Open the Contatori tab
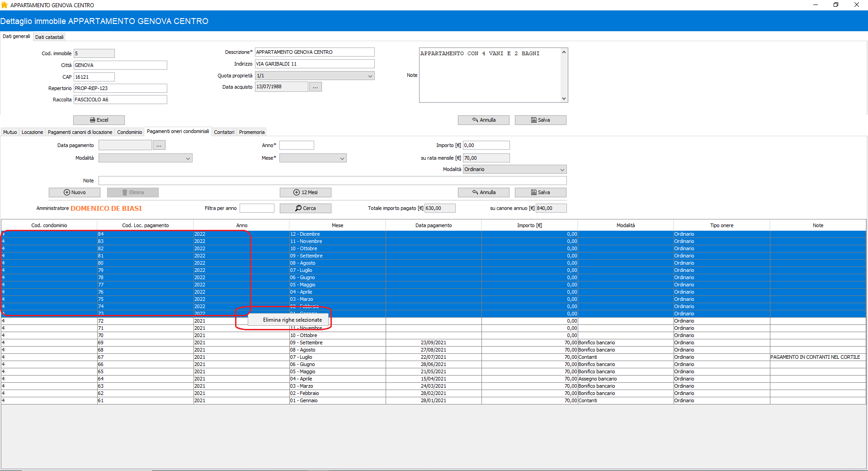 [x=224, y=132]
